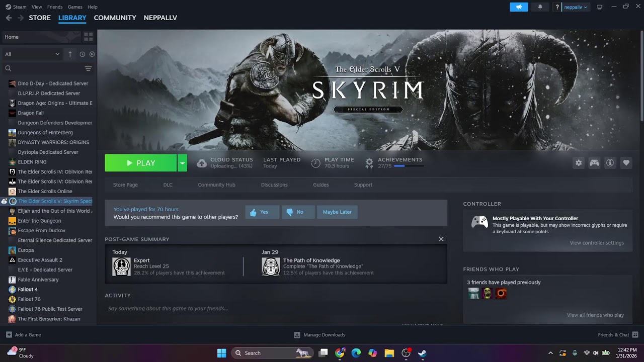This screenshot has width=644, height=362.
Task: Open Manage Downloads
Action: (x=319, y=335)
